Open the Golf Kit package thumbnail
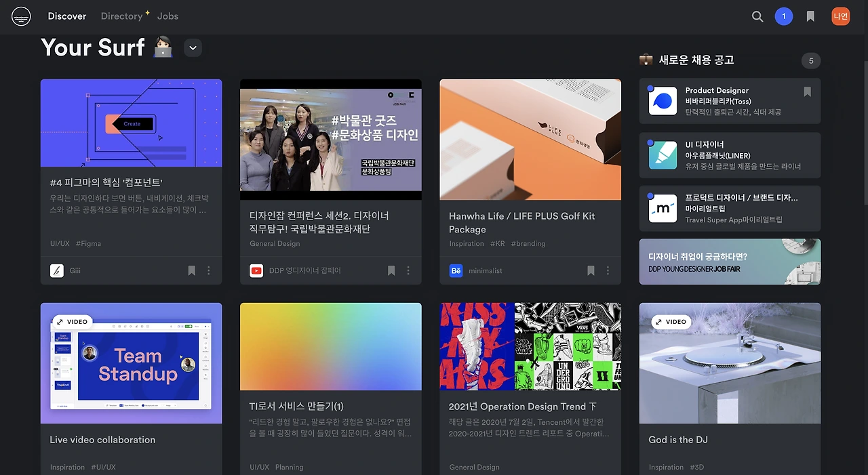Image resolution: width=868 pixels, height=475 pixels. click(530, 140)
